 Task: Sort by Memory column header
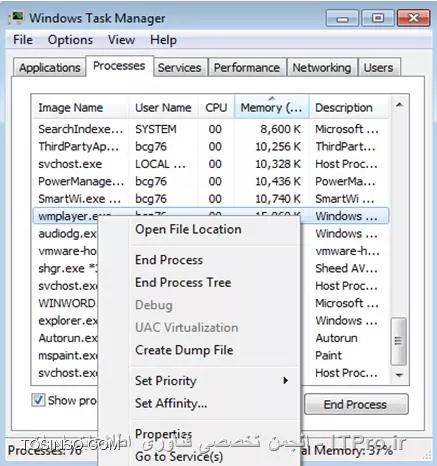[x=272, y=108]
